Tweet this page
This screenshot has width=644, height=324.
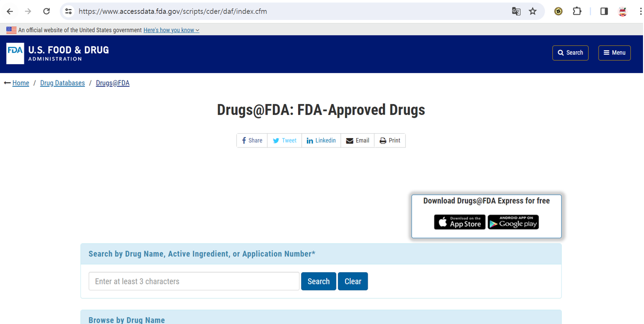285,141
